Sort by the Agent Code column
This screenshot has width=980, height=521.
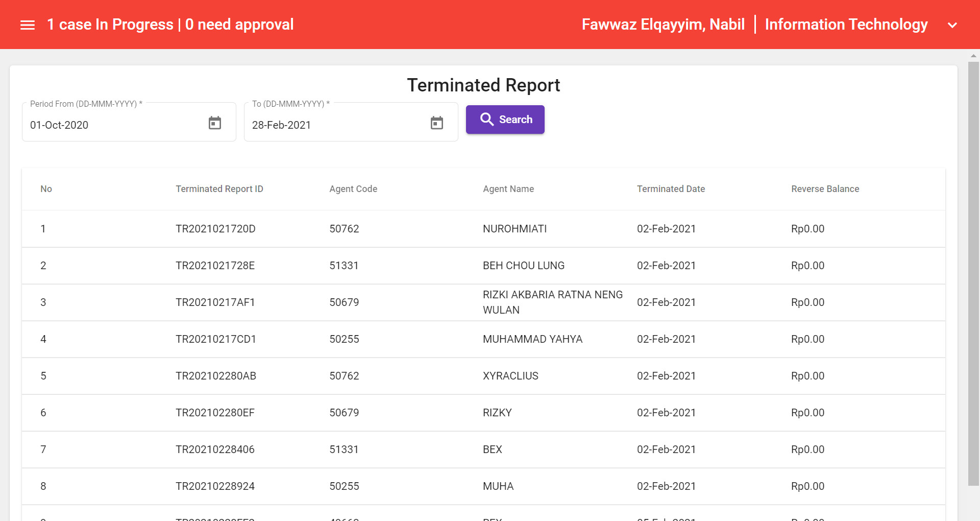tap(353, 188)
